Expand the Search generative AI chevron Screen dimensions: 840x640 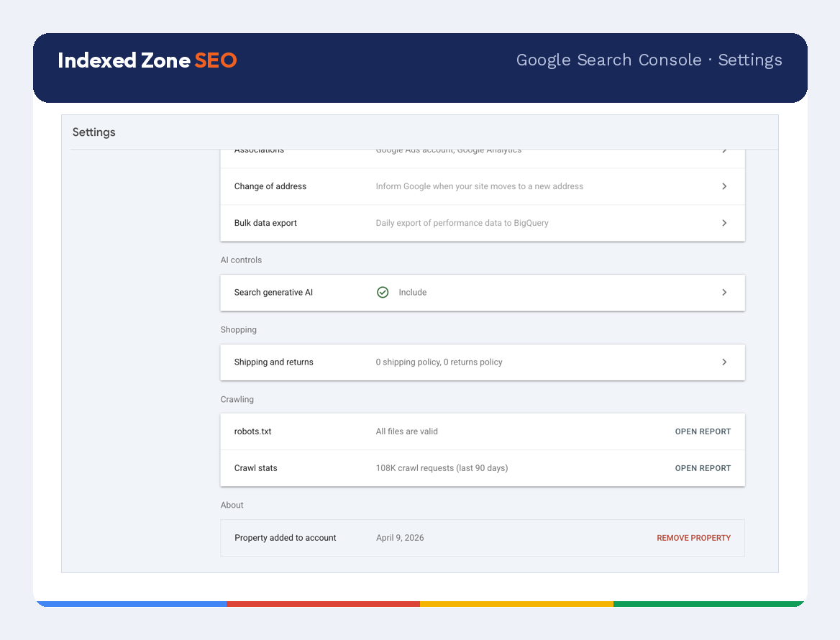pos(723,293)
